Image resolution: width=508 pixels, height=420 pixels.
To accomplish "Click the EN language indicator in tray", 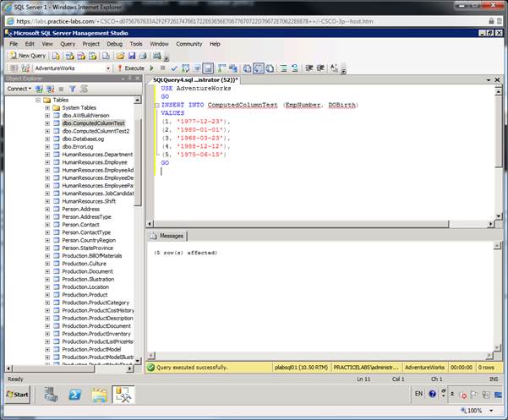I will coord(418,394).
